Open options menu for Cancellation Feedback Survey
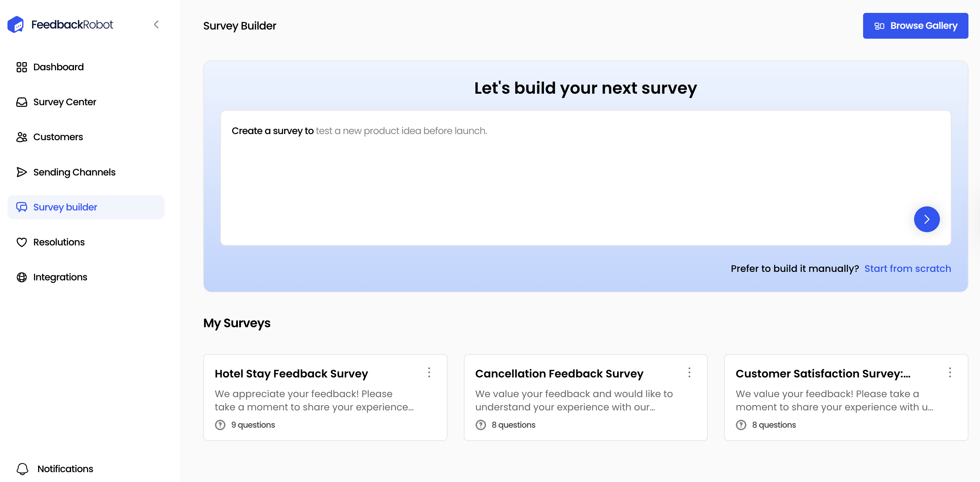The width and height of the screenshot is (980, 482). coord(689,373)
